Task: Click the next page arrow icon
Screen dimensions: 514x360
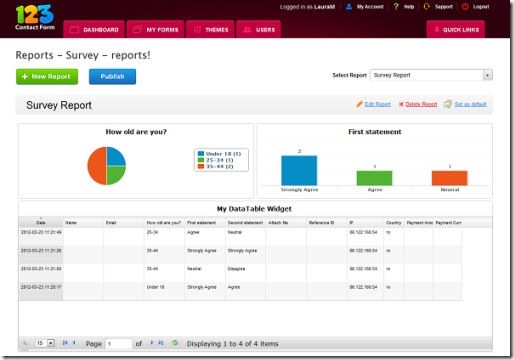Action: (x=152, y=343)
